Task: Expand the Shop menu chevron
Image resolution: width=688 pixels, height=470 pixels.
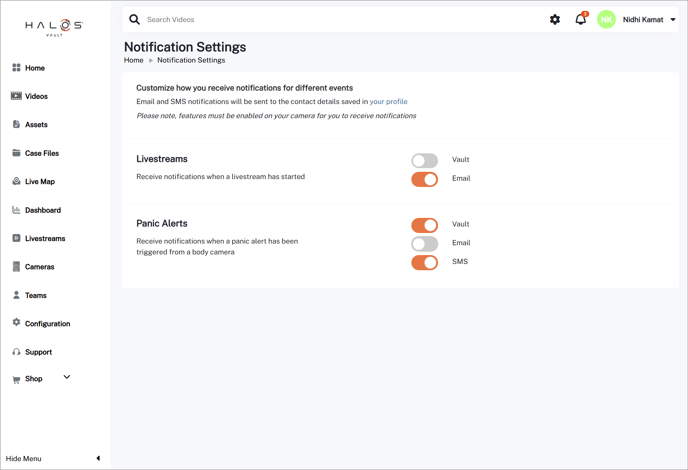Action: [67, 378]
